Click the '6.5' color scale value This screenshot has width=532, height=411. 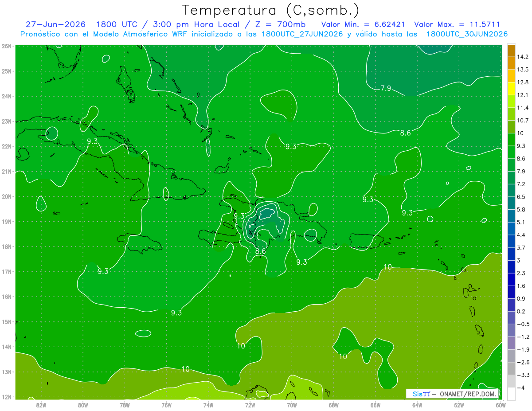coord(521,197)
